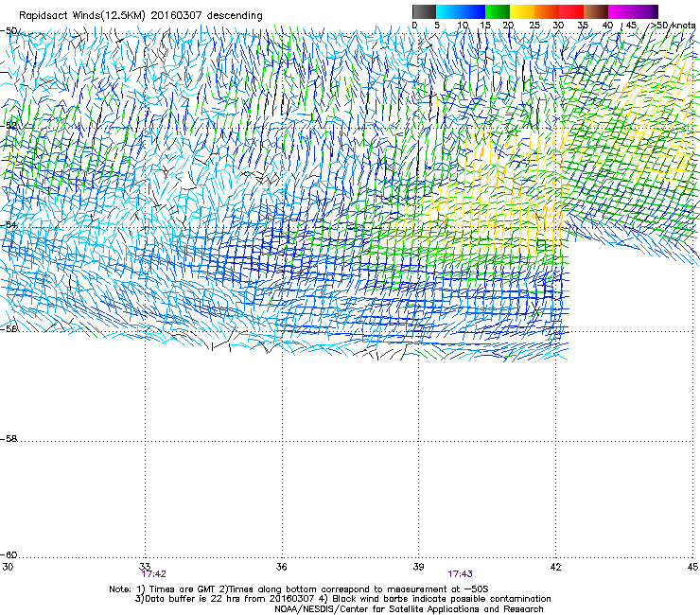
Task: Click the longitude label 30
Action: (x=8, y=567)
